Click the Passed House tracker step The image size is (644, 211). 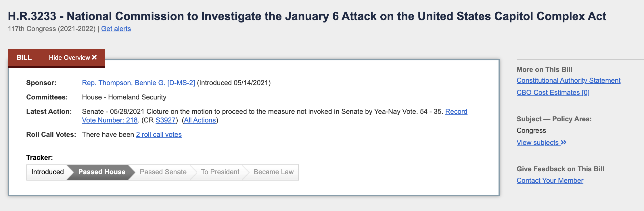tap(102, 172)
